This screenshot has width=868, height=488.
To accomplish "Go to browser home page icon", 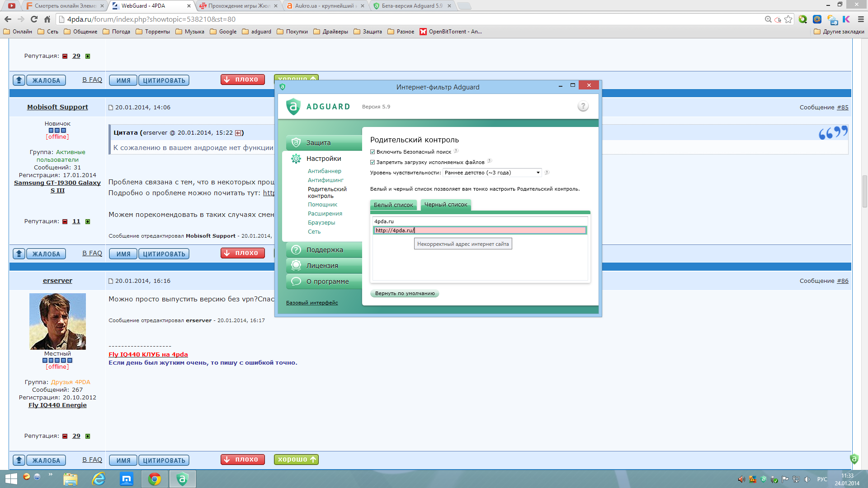I will pyautogui.click(x=47, y=19).
